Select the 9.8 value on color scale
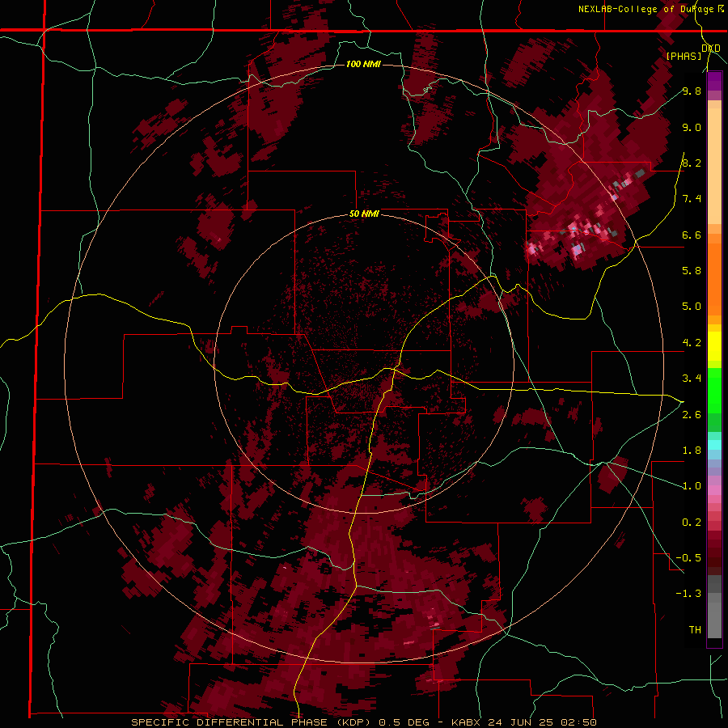728x728 pixels. point(692,91)
